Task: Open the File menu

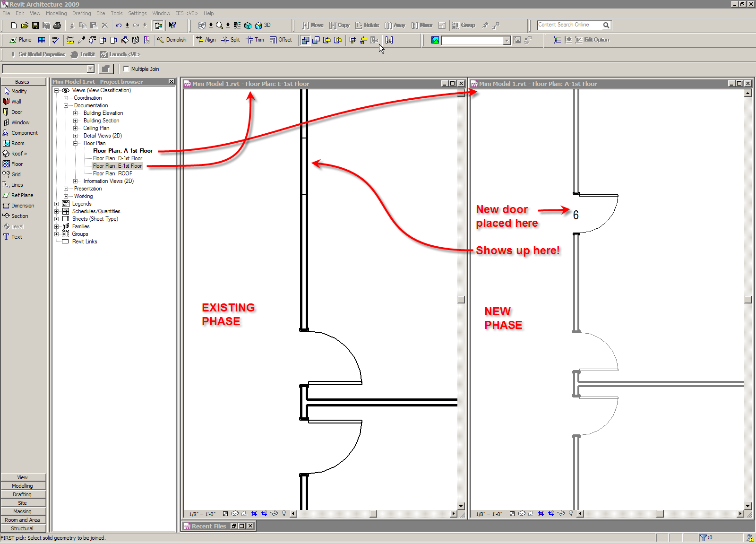Action: 6,13
